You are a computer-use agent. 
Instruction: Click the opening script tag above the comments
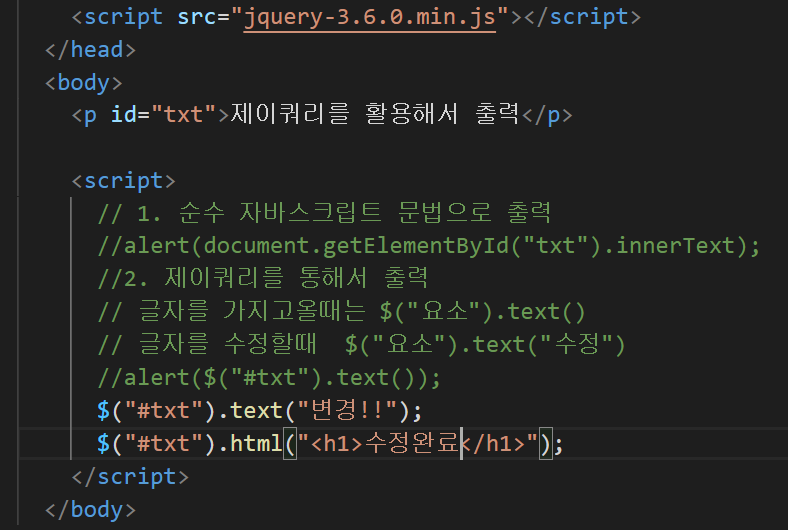tap(124, 181)
